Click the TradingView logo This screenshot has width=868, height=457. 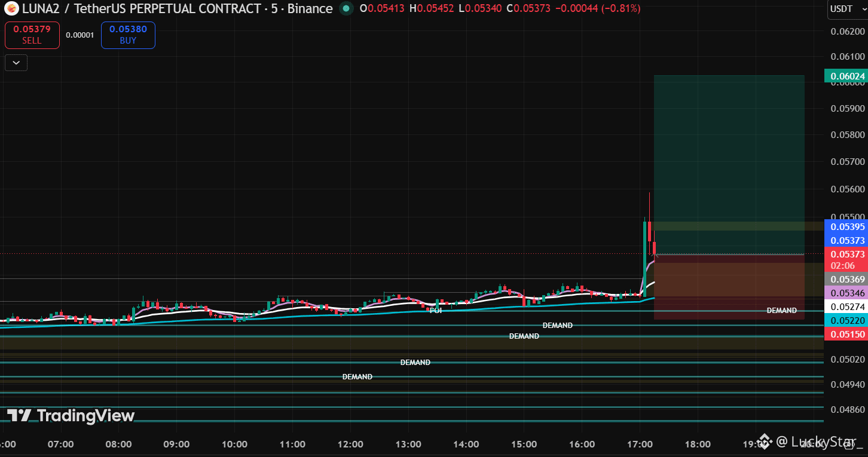click(71, 415)
